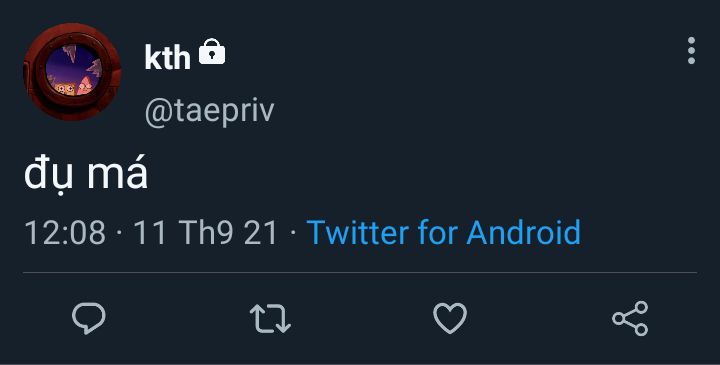The width and height of the screenshot is (720, 365).
Task: Follow the Twitter for Android link
Action: click(444, 232)
